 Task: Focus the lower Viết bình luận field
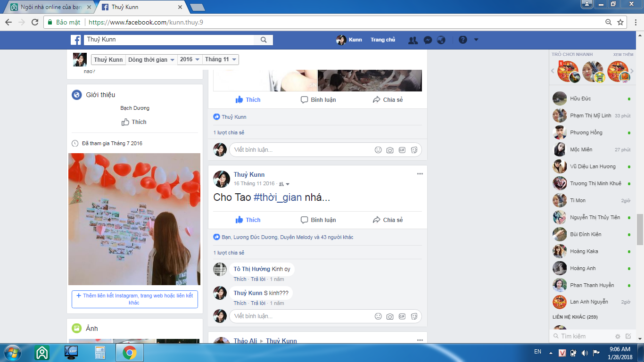(325, 316)
